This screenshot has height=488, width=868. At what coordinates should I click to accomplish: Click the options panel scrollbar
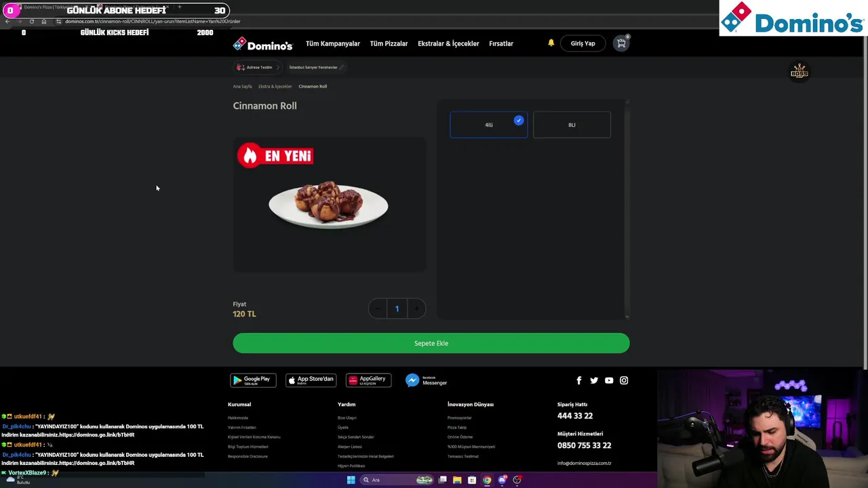[x=627, y=208]
